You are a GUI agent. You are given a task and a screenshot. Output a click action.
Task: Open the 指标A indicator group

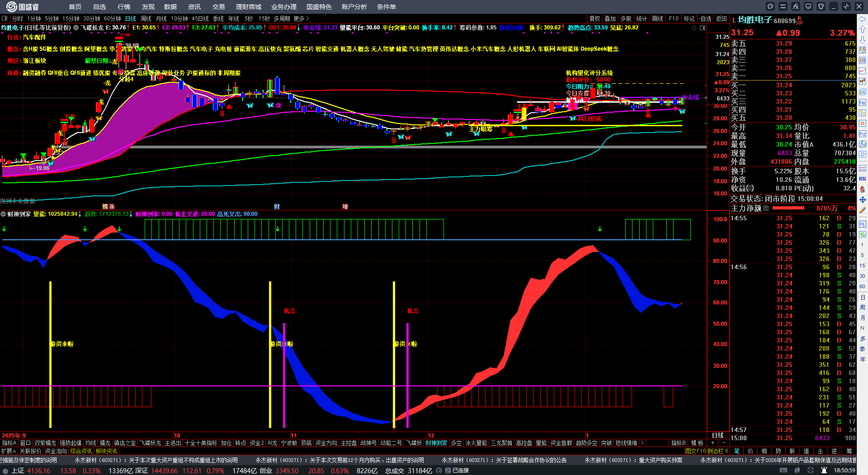9,443
